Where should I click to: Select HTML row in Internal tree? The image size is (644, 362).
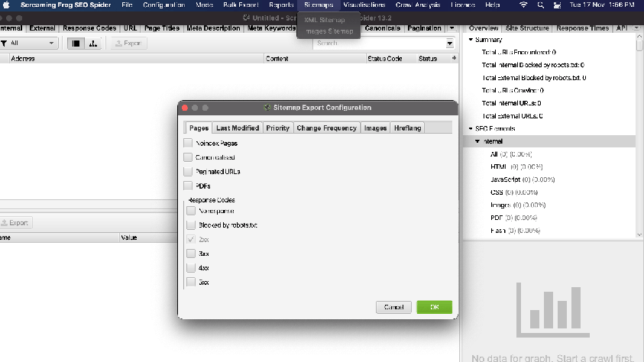point(516,166)
